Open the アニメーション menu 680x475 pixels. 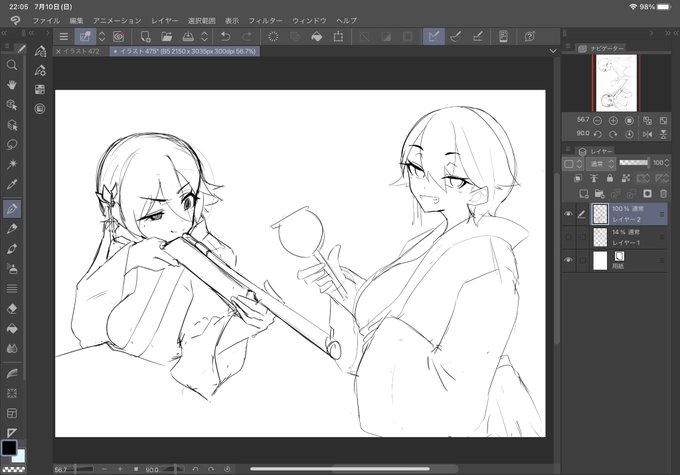tap(117, 20)
